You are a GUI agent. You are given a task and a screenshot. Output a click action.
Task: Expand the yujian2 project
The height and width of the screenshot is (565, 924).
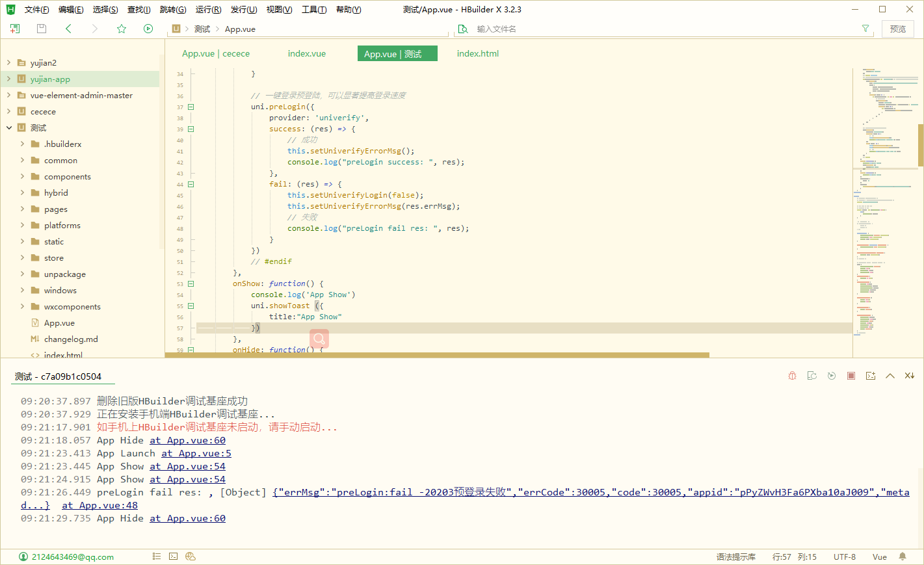[x=9, y=63]
